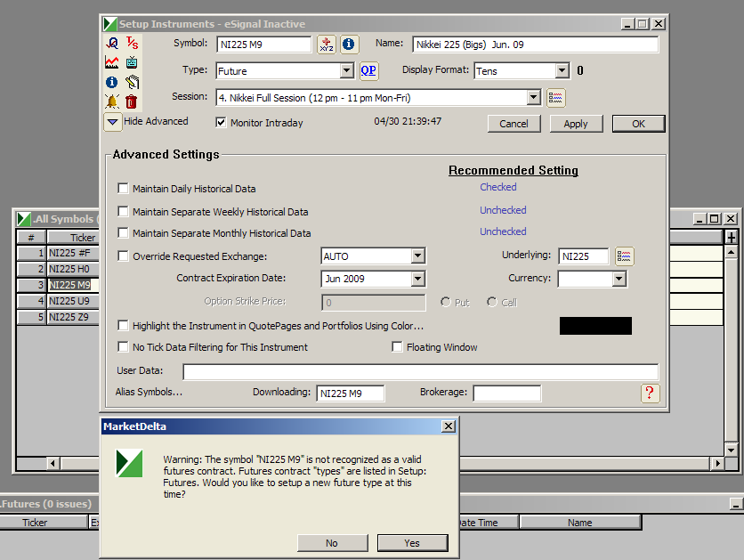Open Contract Expiration Date dropdown Jun 2009

coord(417,279)
